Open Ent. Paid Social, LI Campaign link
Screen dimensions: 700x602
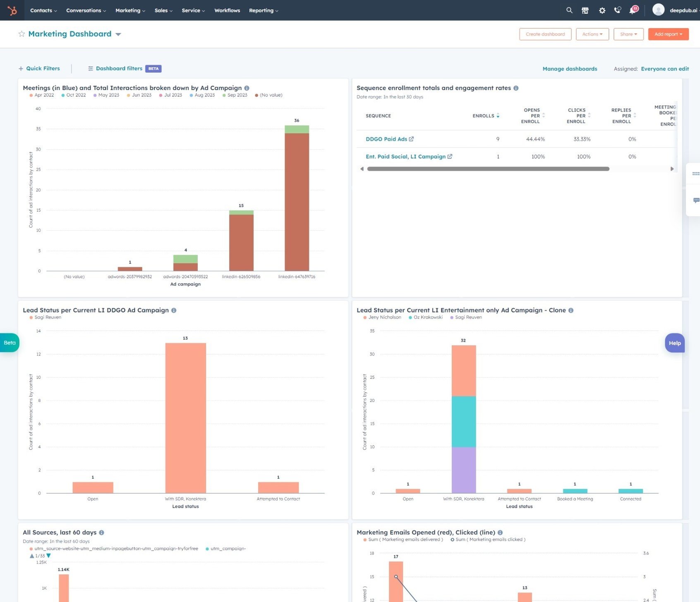[x=405, y=156]
